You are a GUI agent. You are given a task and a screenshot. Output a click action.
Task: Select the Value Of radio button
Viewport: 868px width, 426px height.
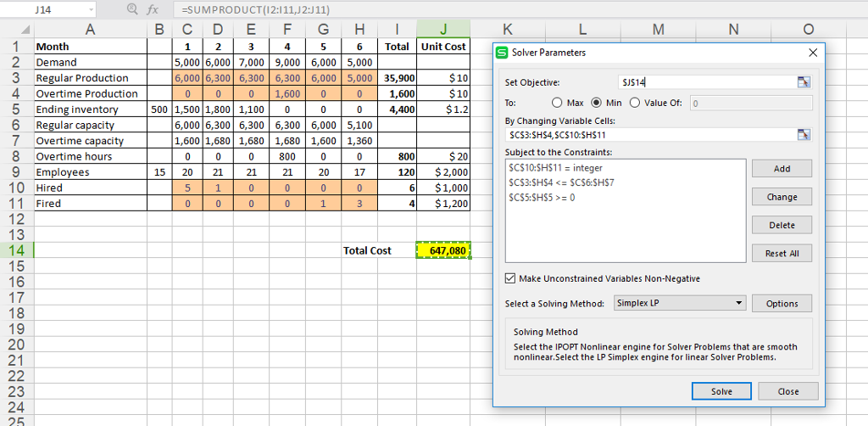pyautogui.click(x=634, y=103)
